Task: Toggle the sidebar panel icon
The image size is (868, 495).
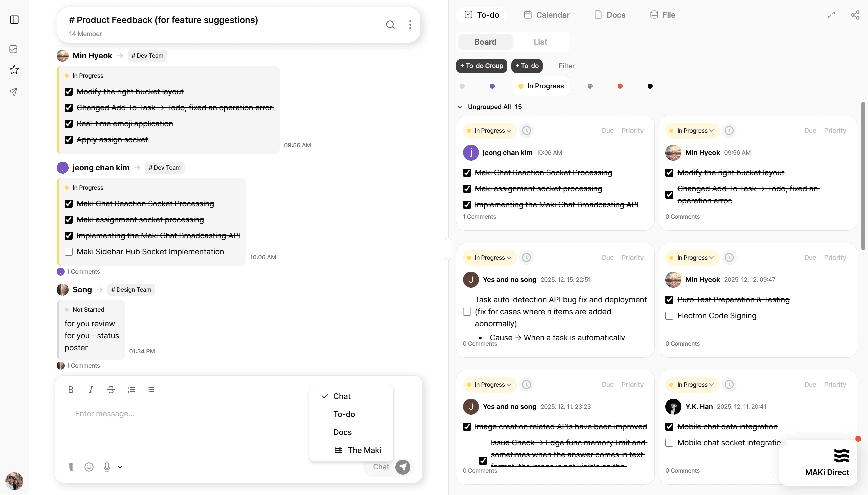Action: (x=14, y=20)
